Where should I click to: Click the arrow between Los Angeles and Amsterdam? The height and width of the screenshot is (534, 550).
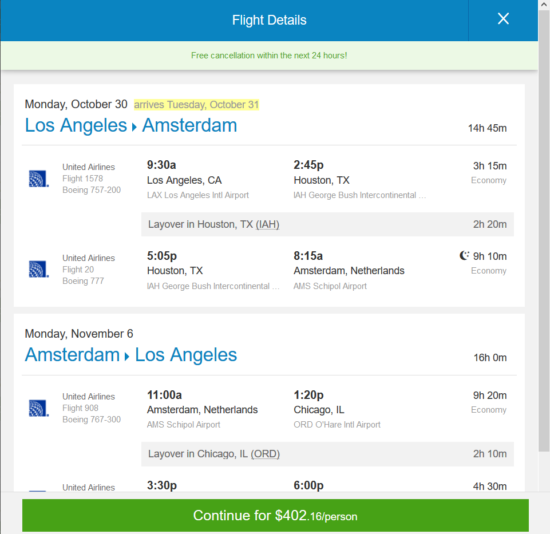(134, 127)
